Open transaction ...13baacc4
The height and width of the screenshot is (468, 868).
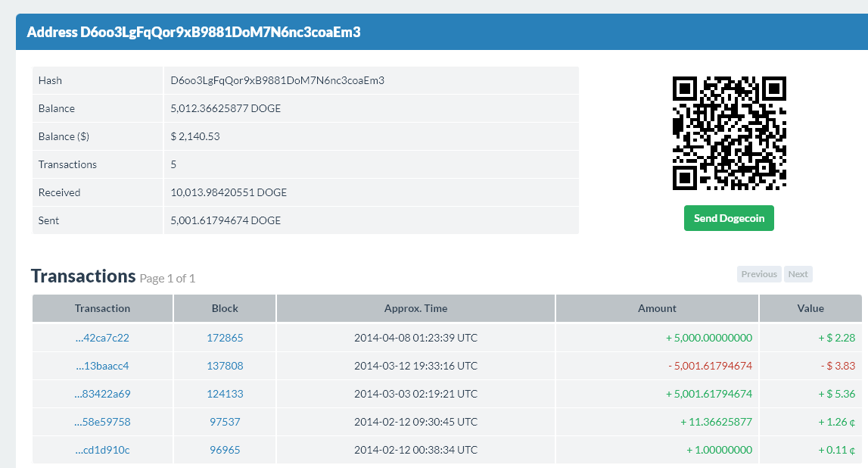(102, 366)
